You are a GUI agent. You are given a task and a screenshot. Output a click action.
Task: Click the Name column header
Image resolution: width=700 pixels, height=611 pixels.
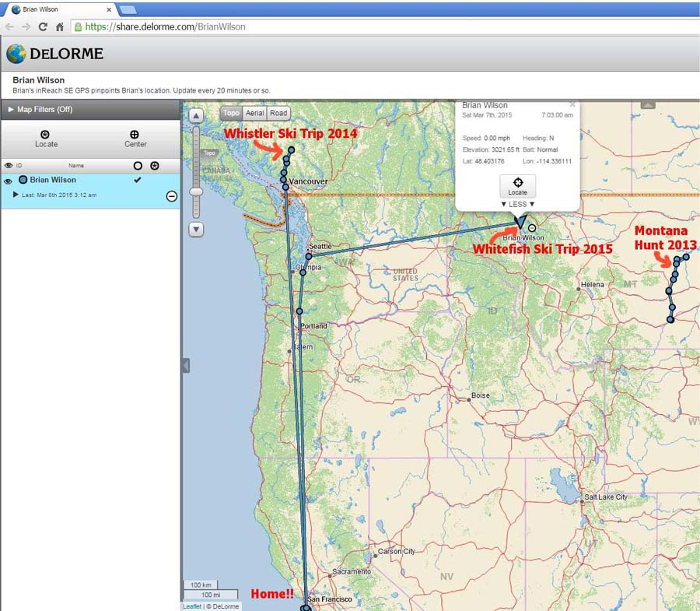tap(76, 166)
